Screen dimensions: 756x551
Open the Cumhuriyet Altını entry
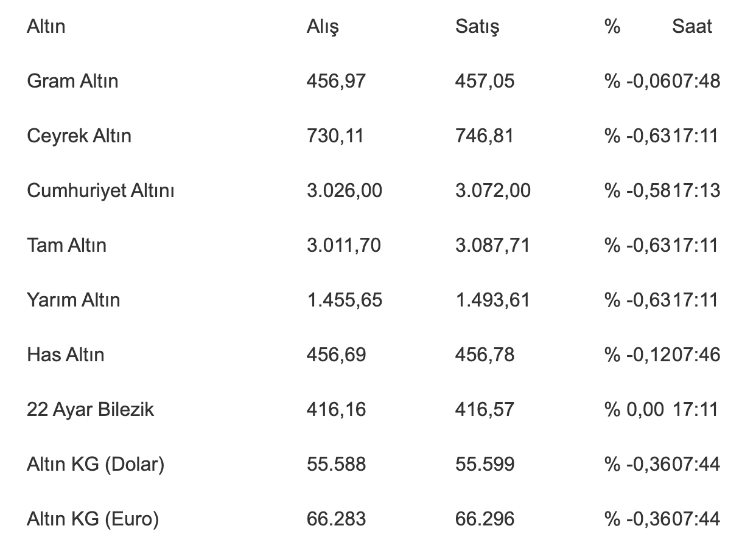[x=100, y=190]
